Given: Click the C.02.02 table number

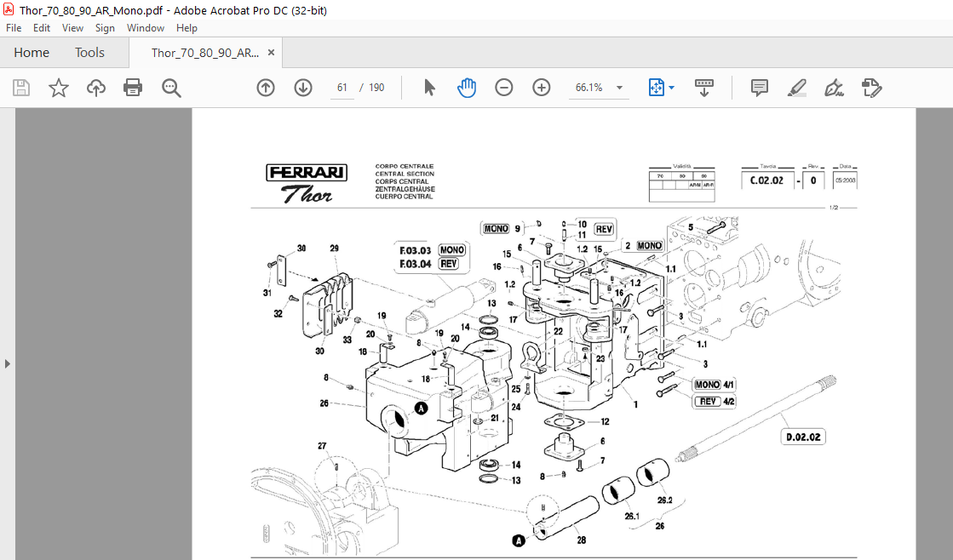Looking at the screenshot, I should (x=766, y=180).
